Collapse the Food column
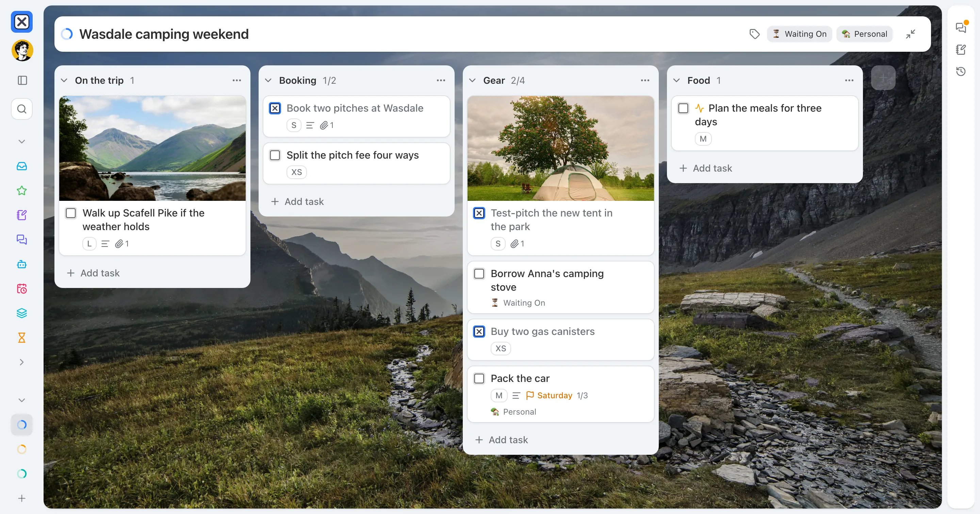This screenshot has height=514, width=980. pyautogui.click(x=676, y=80)
